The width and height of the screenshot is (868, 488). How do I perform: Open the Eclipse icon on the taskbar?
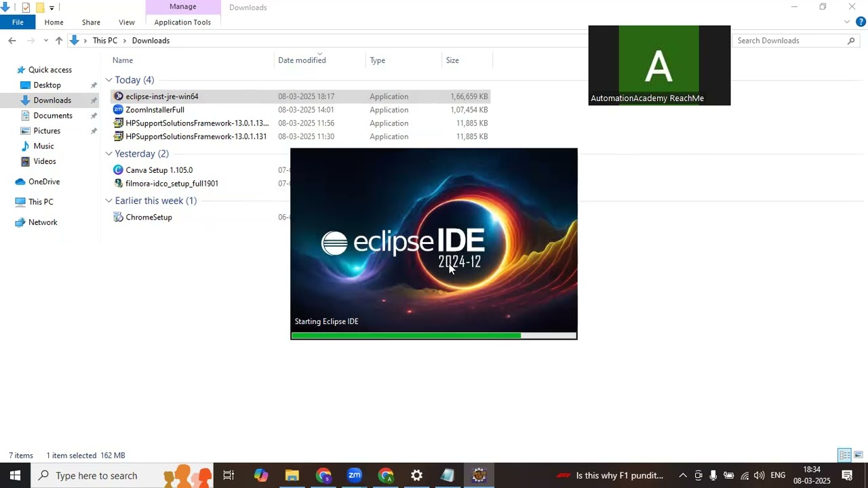(x=479, y=475)
